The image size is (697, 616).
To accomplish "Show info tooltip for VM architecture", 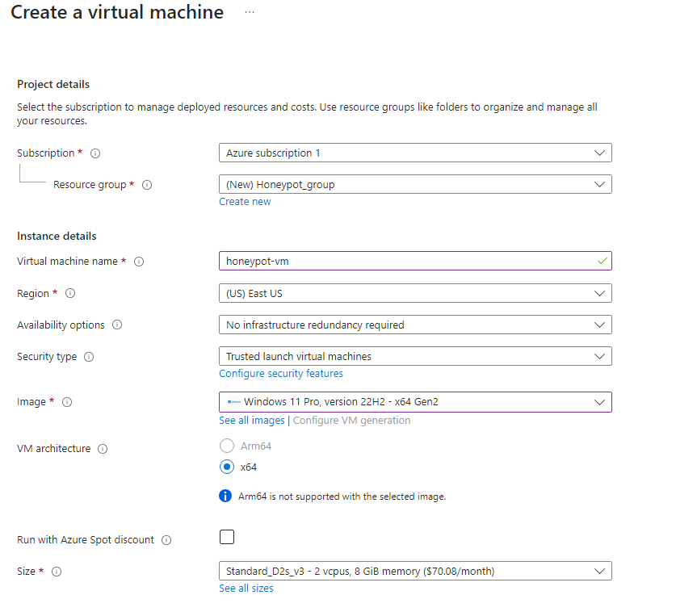I will [x=103, y=449].
